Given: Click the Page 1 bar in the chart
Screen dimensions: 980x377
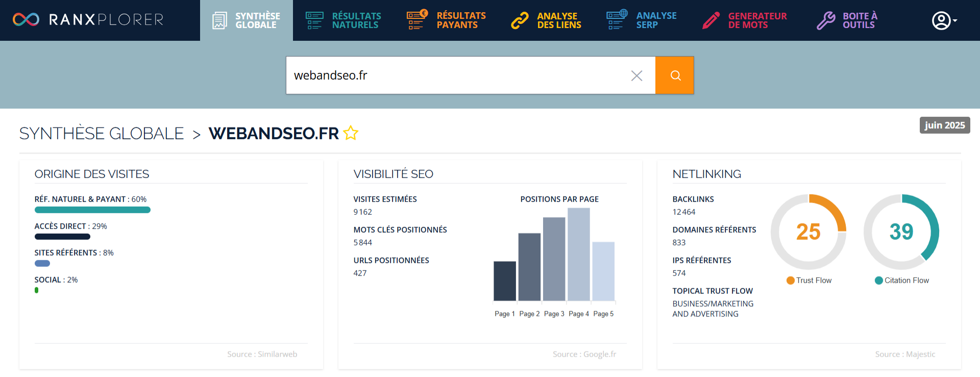Looking at the screenshot, I should point(505,281).
